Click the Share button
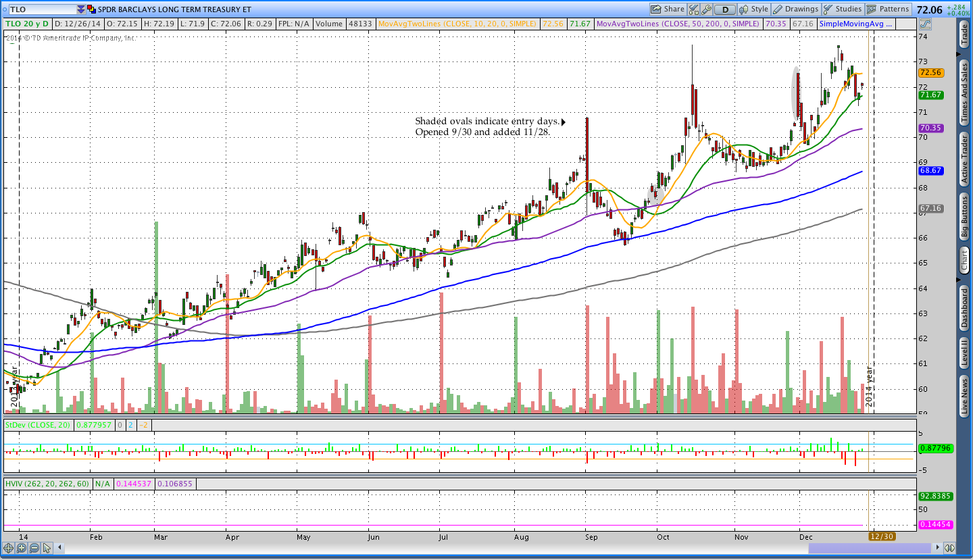This screenshot has width=973, height=560. pos(668,9)
